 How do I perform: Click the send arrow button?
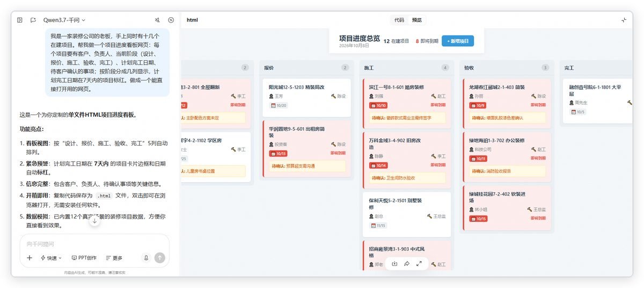point(159,258)
